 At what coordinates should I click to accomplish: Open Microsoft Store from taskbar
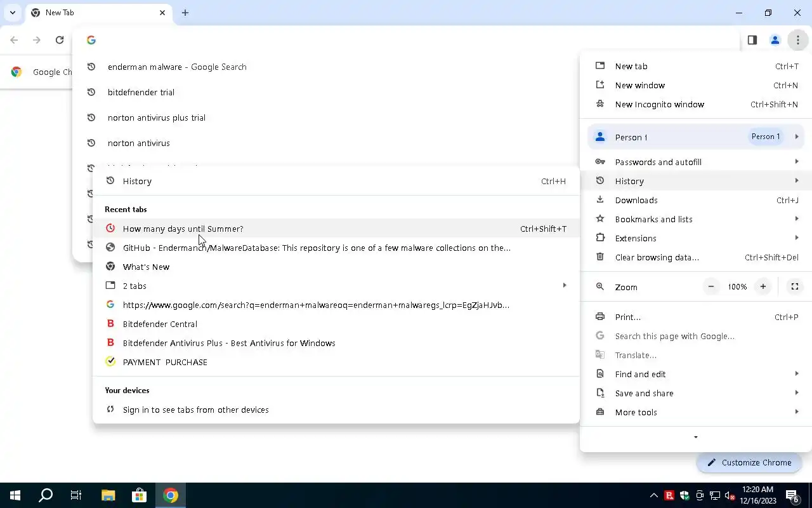tap(139, 495)
